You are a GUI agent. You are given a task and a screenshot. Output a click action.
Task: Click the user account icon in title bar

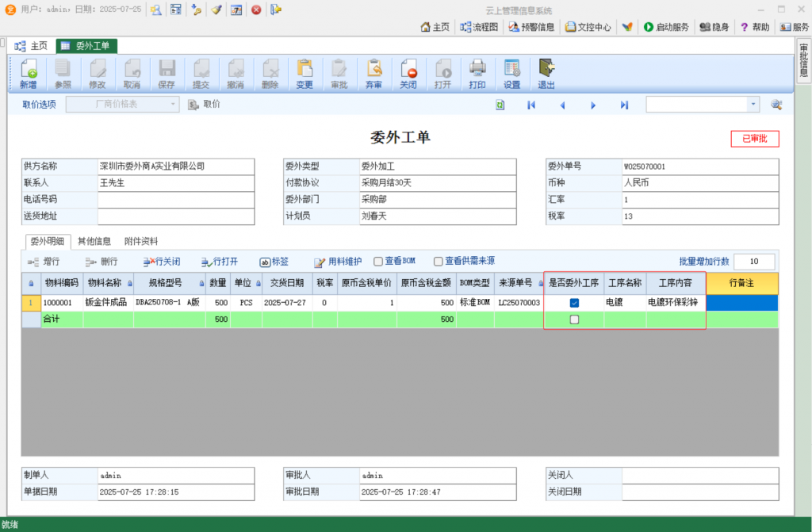156,10
